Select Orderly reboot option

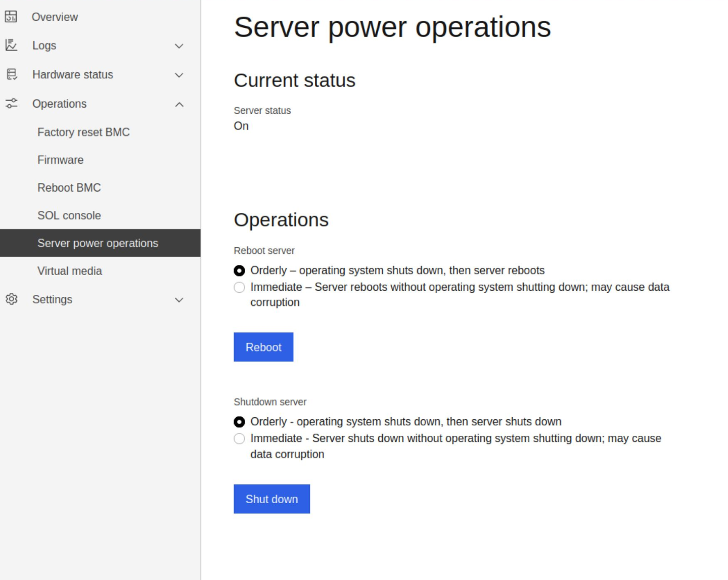[x=239, y=271]
